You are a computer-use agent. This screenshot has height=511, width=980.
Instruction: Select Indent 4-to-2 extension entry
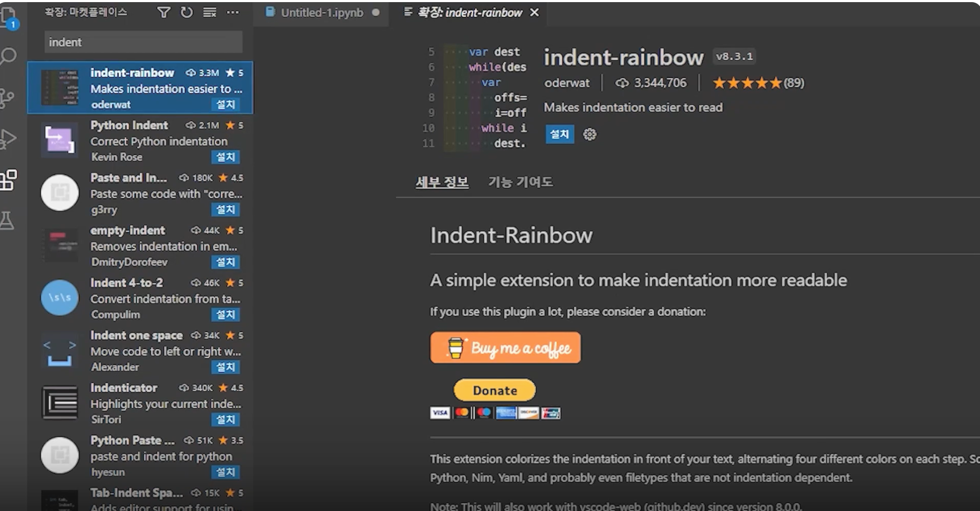coord(140,298)
